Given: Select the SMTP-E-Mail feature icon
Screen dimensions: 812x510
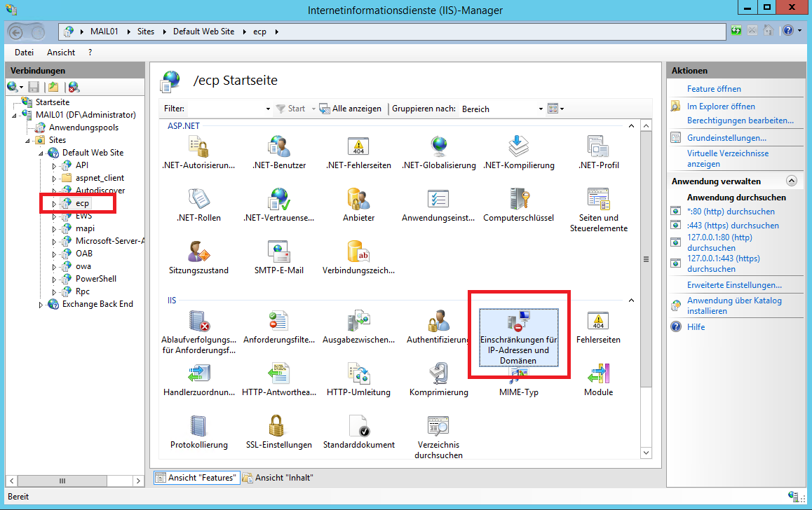Looking at the screenshot, I should click(x=278, y=253).
